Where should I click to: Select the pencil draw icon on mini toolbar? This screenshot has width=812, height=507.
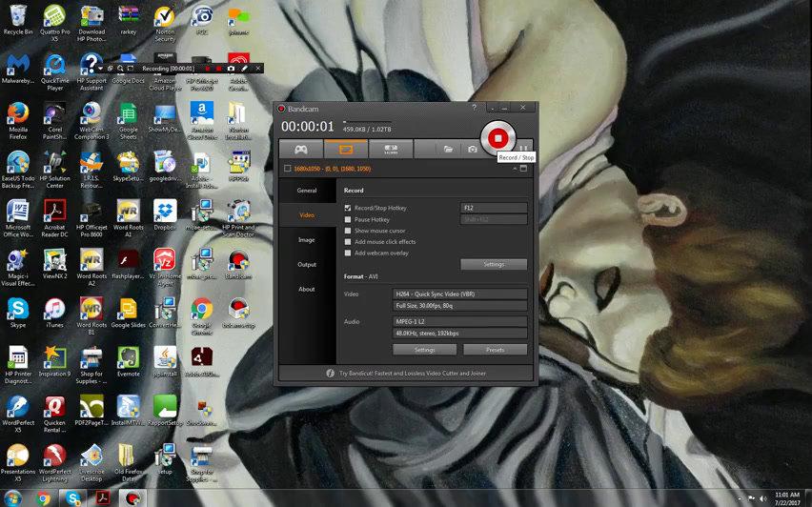(244, 69)
